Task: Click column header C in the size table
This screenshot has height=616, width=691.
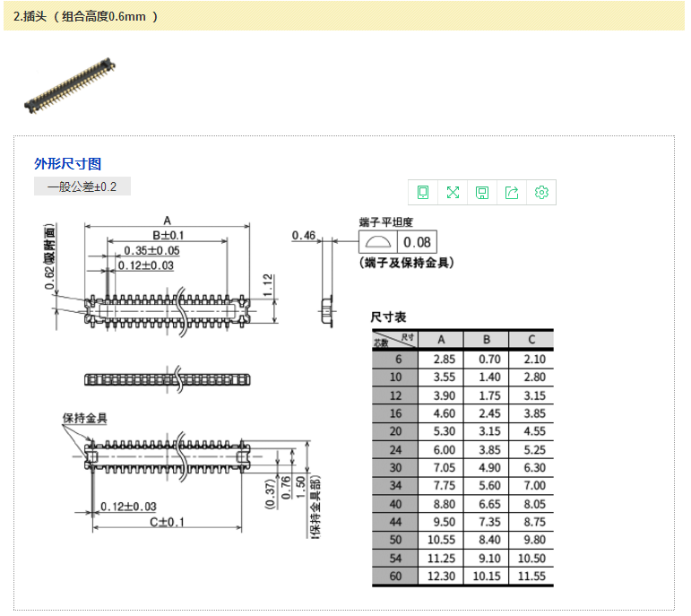Action: [x=531, y=340]
